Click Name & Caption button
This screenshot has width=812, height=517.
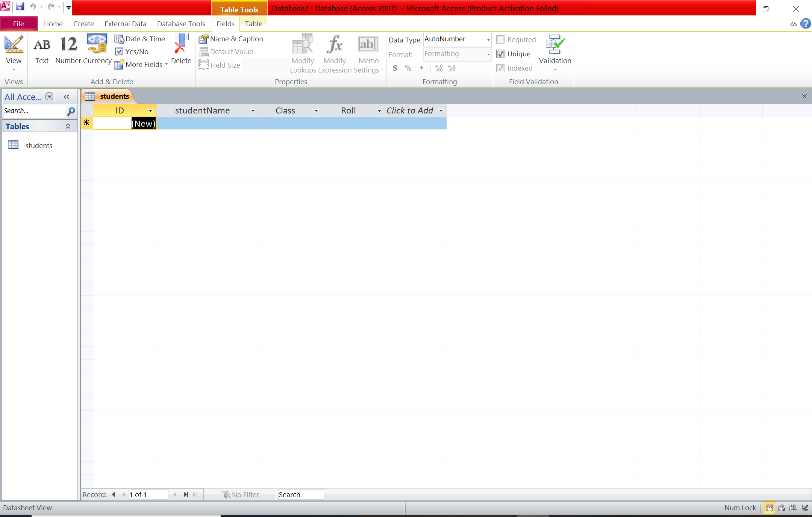pyautogui.click(x=231, y=39)
